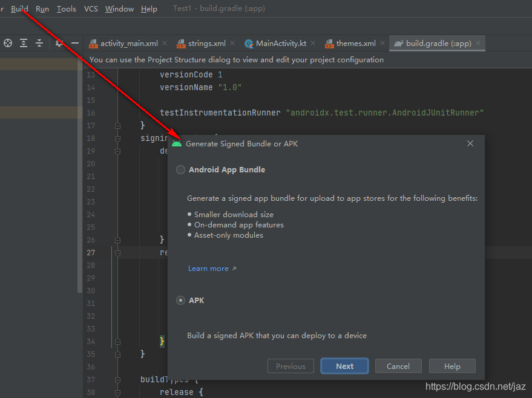Image resolution: width=532 pixels, height=398 pixels.
Task: Toggle the fold marker at line 26
Action: tap(118, 240)
